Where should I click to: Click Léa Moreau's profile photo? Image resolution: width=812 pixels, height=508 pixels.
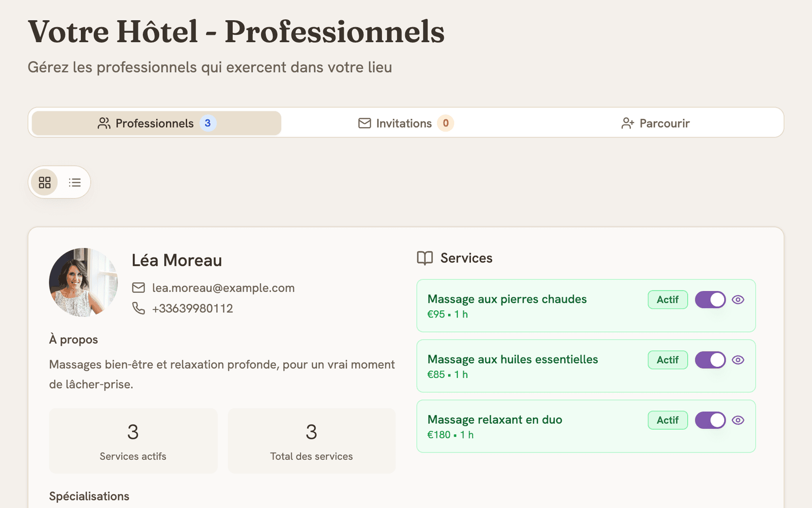84,282
